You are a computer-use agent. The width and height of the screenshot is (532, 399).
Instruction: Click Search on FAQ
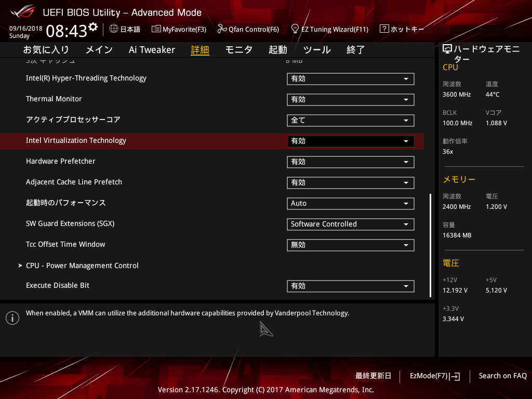(502, 376)
